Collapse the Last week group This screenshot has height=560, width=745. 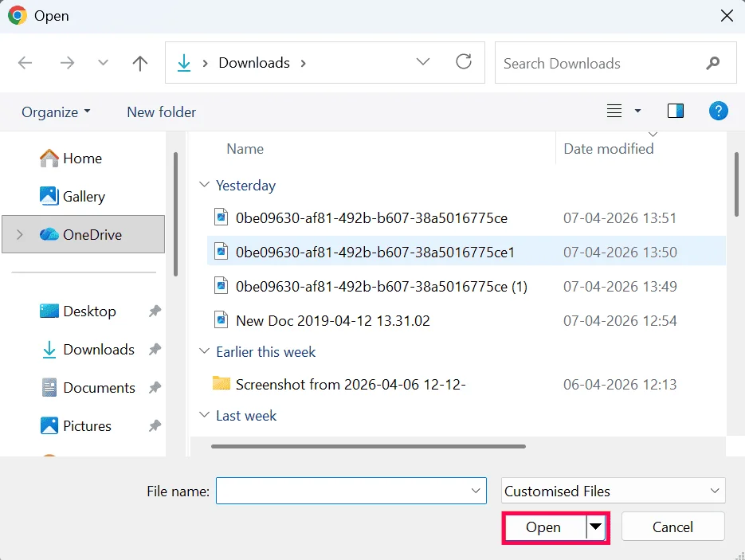click(x=204, y=415)
